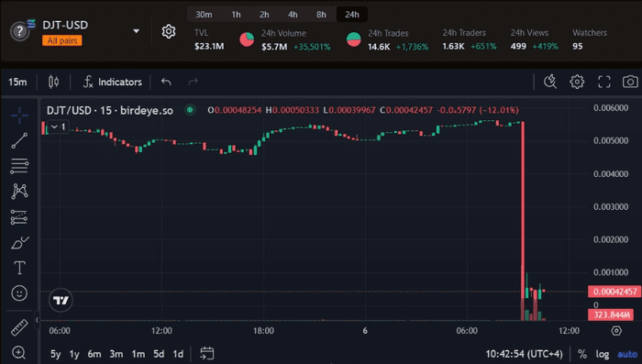Screen dimensions: 642x364
Task: Select the XABCD pattern tool
Action: (19, 192)
